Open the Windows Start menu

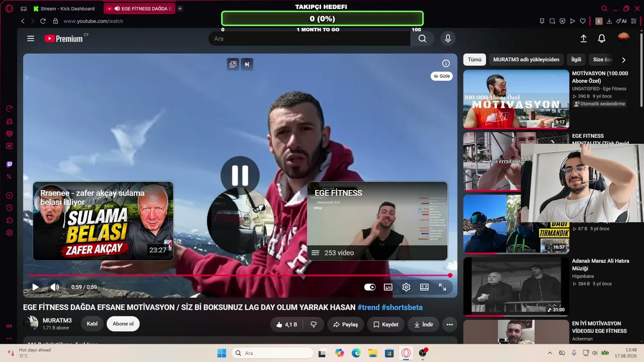pos(221,353)
